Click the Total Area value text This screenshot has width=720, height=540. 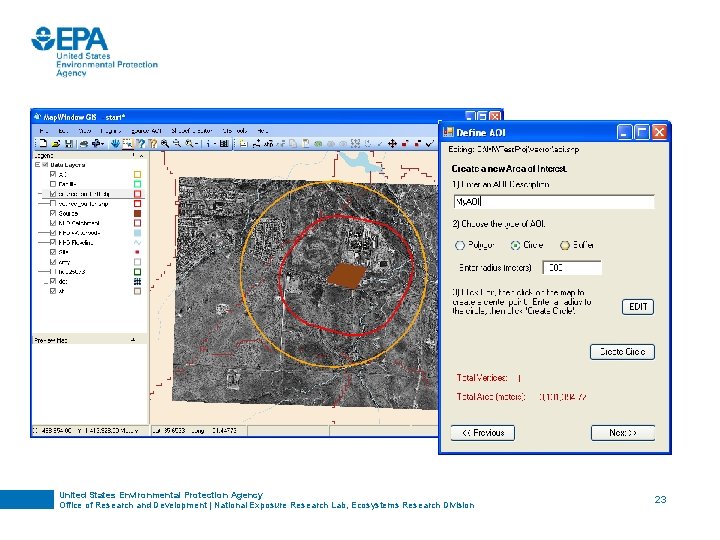(x=563, y=397)
